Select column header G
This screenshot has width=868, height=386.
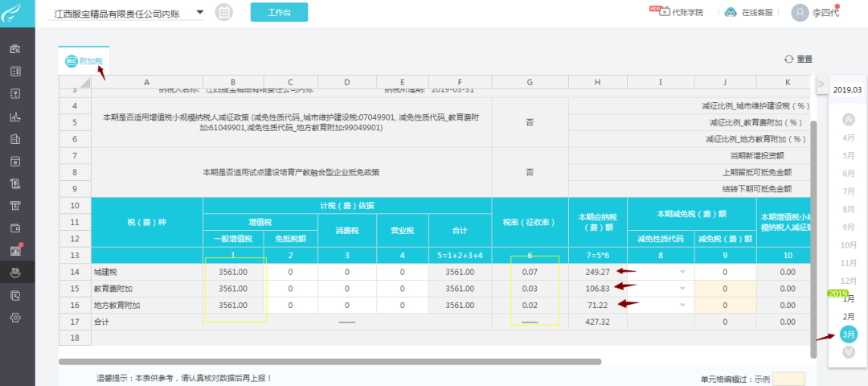[x=530, y=82]
